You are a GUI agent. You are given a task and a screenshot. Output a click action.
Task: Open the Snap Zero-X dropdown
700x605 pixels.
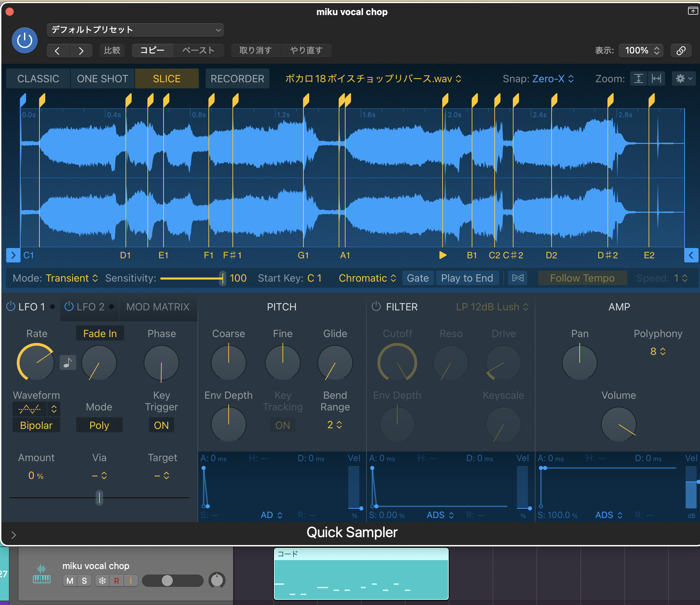pyautogui.click(x=553, y=79)
